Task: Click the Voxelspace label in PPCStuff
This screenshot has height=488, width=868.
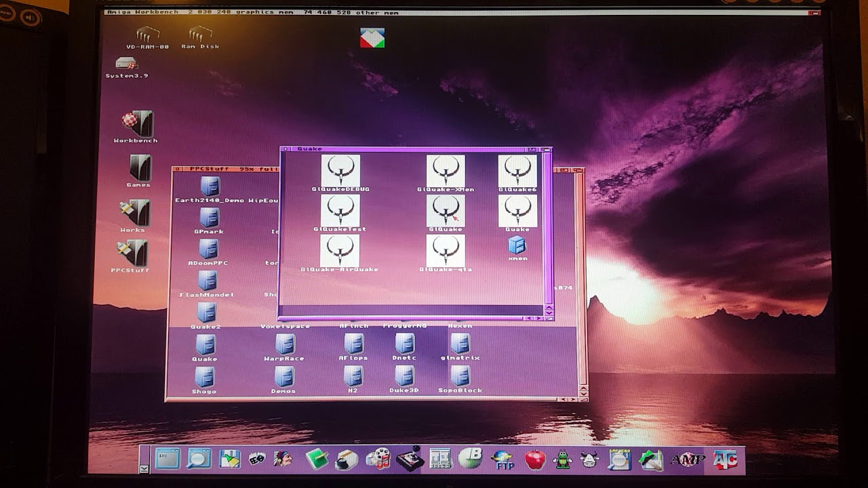Action: (x=285, y=326)
